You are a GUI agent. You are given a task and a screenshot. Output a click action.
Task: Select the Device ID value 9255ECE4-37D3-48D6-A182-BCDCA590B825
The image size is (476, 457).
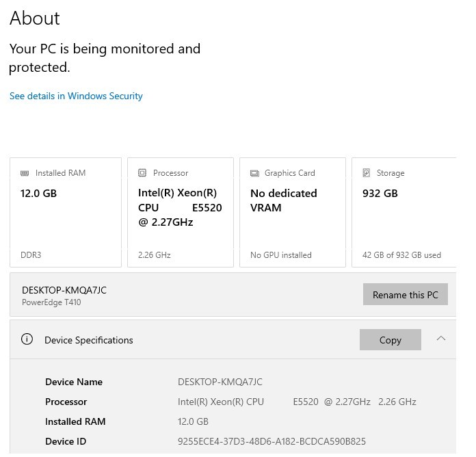pos(272,441)
